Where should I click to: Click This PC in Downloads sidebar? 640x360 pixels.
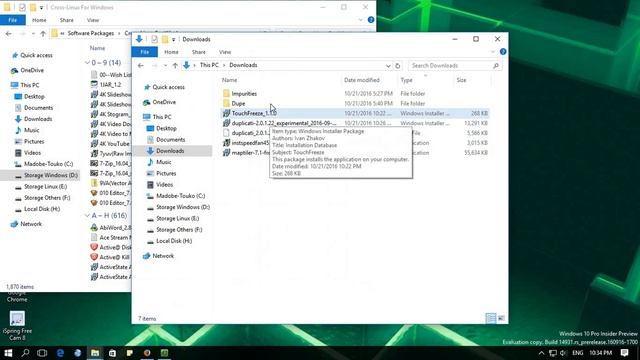pos(162,117)
